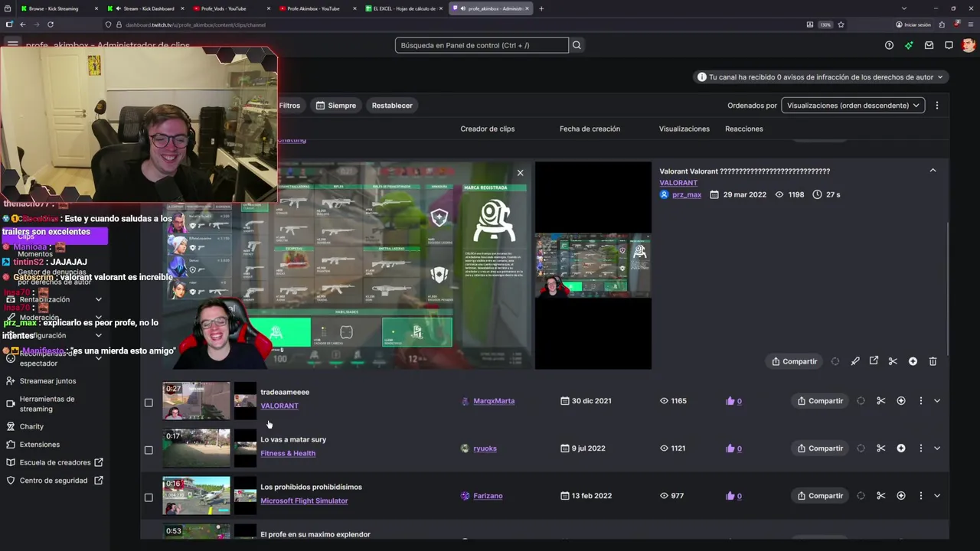Close the clip video preview with the X
Viewport: 980px width, 551px height.
click(520, 173)
